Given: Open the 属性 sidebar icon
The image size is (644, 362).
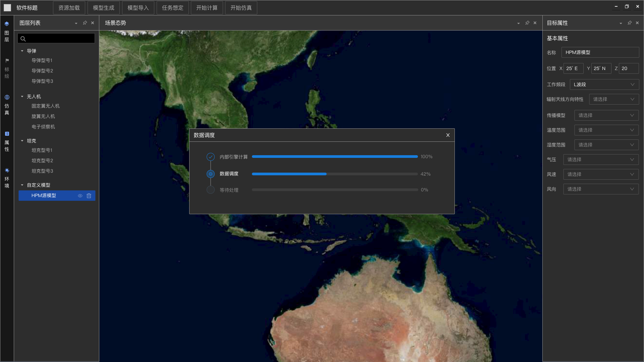Looking at the screenshot, I should [x=7, y=134].
